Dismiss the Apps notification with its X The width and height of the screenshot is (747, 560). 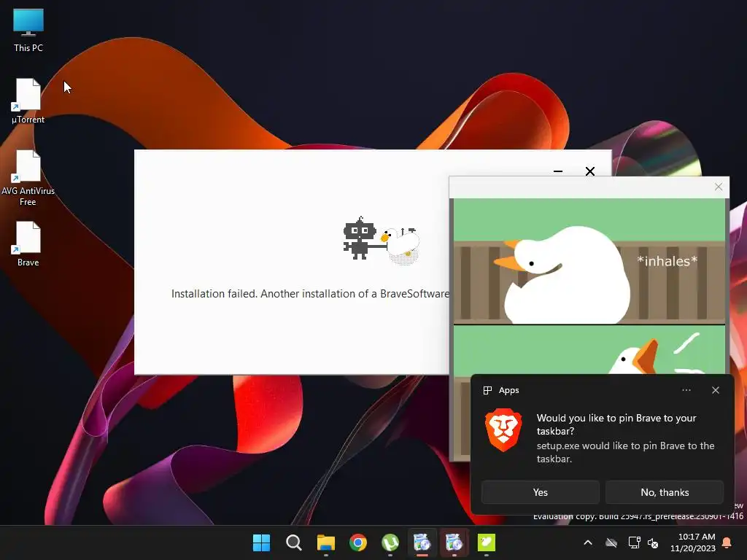tap(716, 390)
